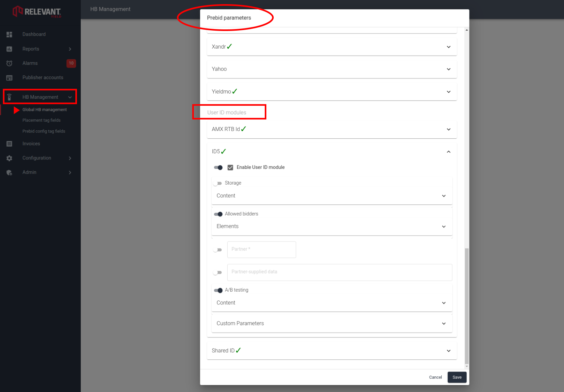Click the green checkmark beside AMX RTB Id
This screenshot has height=392, width=564.
tap(243, 129)
